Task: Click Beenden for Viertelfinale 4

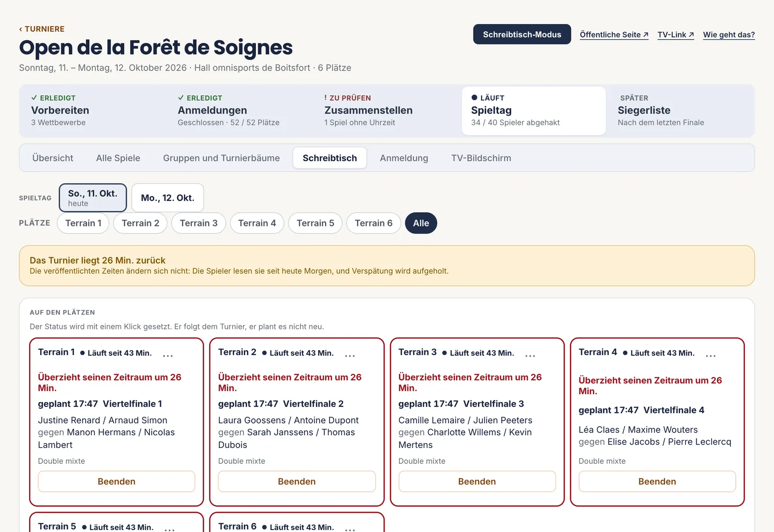Action: (x=657, y=482)
